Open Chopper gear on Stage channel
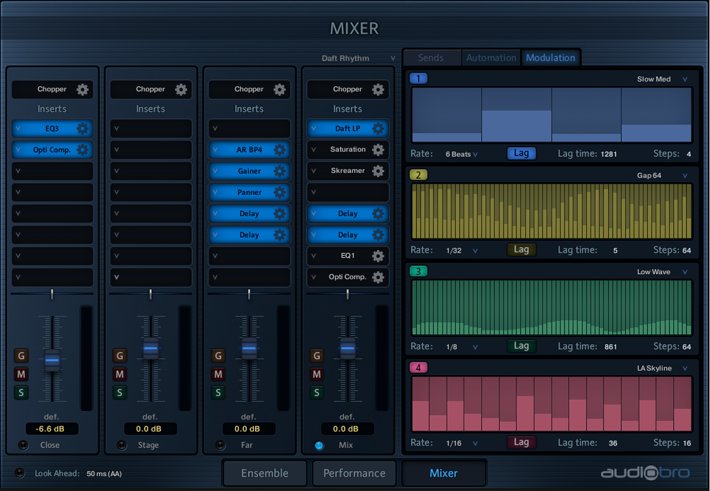Viewport: 710px width, 491px height. click(181, 89)
